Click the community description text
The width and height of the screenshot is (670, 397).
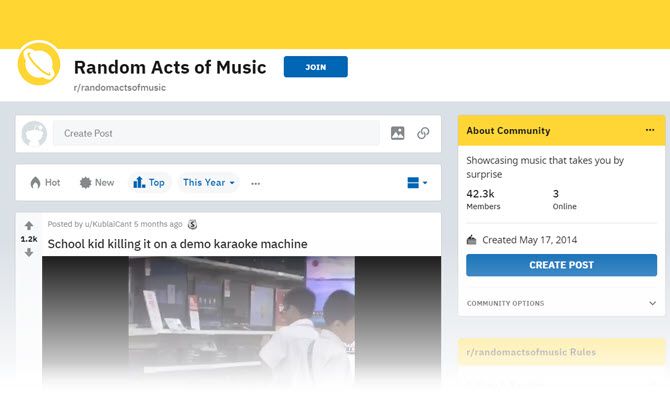(x=545, y=167)
